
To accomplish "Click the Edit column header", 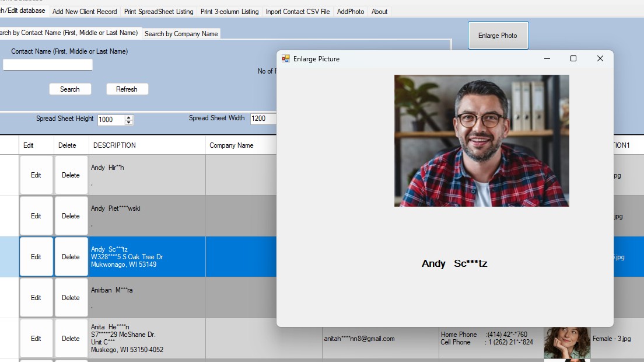I will tap(36, 145).
